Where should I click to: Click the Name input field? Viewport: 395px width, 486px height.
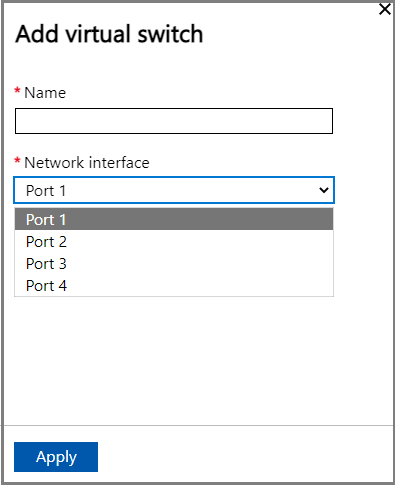[x=174, y=121]
